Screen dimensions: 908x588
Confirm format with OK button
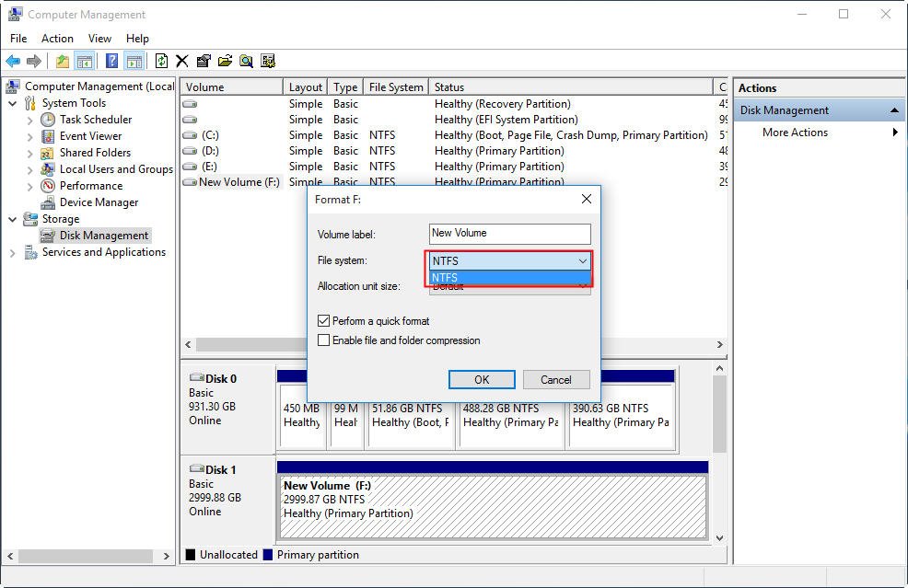coord(482,380)
